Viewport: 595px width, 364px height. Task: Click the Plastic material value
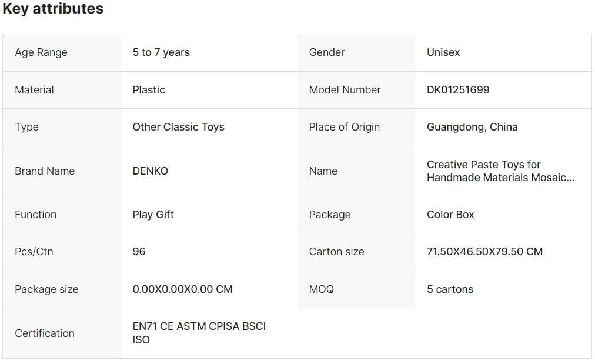[149, 90]
